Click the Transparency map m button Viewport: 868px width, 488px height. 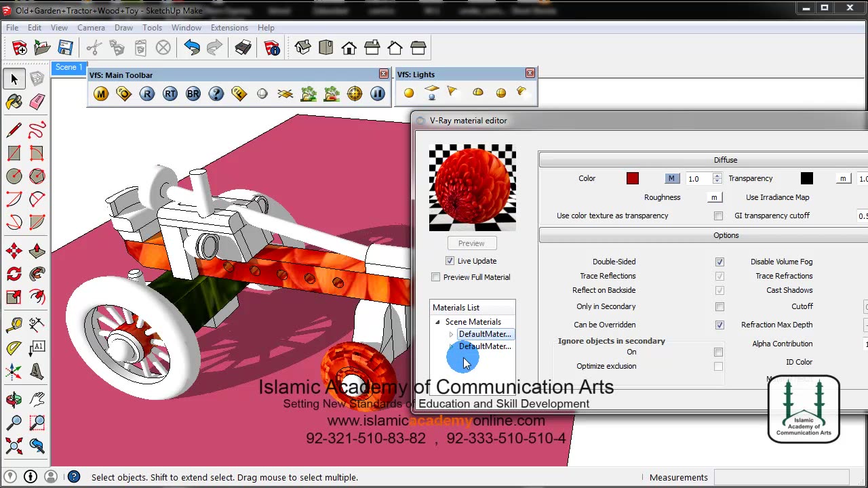(x=843, y=179)
